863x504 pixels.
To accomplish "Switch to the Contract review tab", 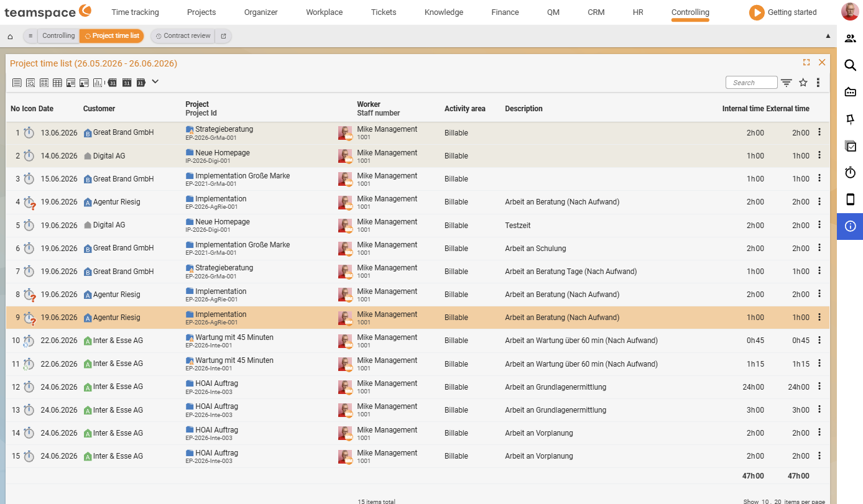I will point(183,36).
